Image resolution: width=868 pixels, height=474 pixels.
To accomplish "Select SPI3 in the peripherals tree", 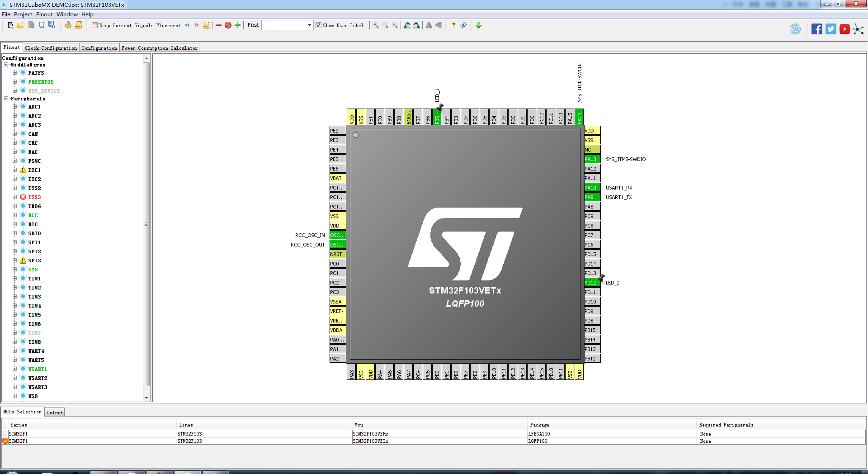I will (x=34, y=261).
